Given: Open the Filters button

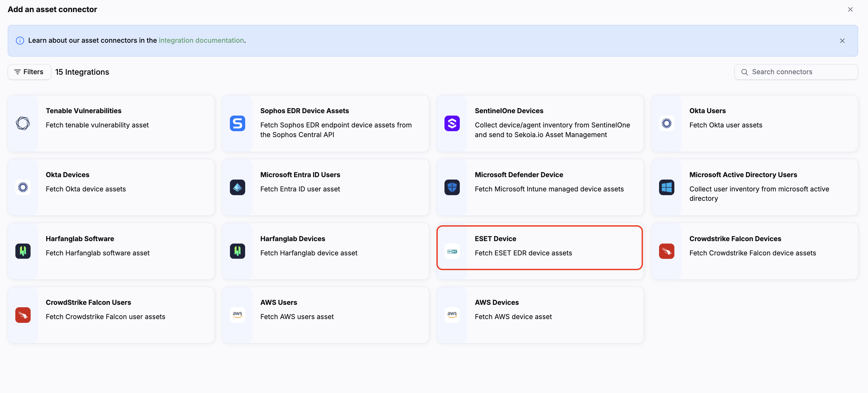Looking at the screenshot, I should pyautogui.click(x=29, y=72).
